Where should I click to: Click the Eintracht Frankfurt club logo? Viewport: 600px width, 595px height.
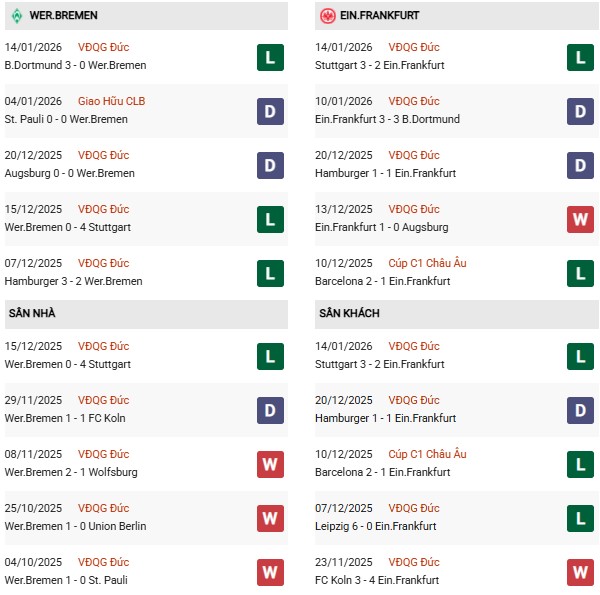coord(327,16)
